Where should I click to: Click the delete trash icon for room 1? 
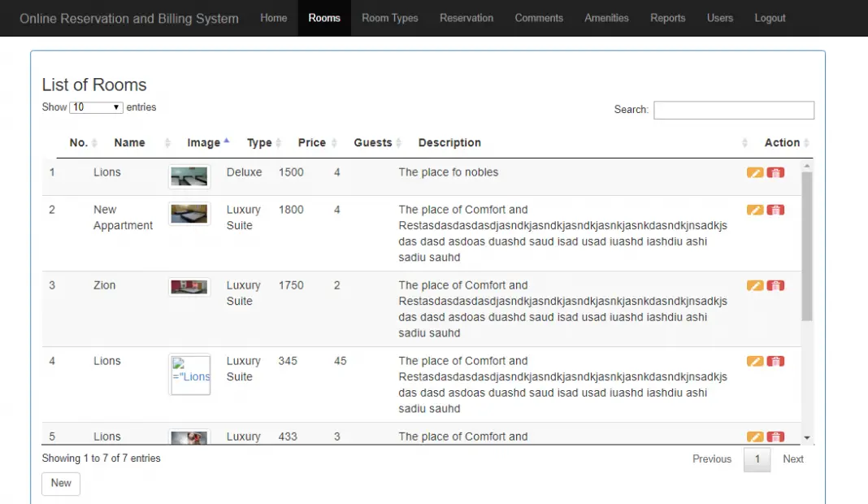point(775,172)
